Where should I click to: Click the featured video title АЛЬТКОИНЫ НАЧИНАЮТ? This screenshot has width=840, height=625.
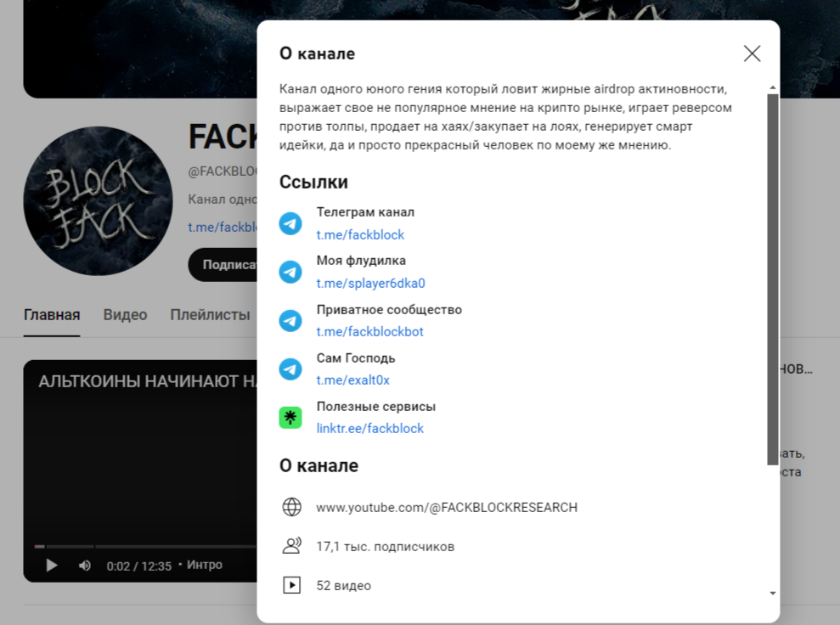tap(147, 381)
